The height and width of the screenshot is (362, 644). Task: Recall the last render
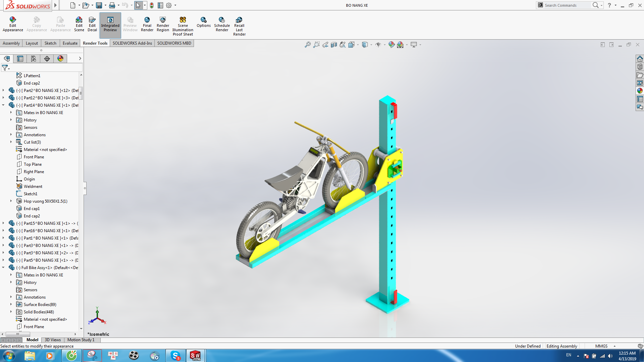click(239, 26)
